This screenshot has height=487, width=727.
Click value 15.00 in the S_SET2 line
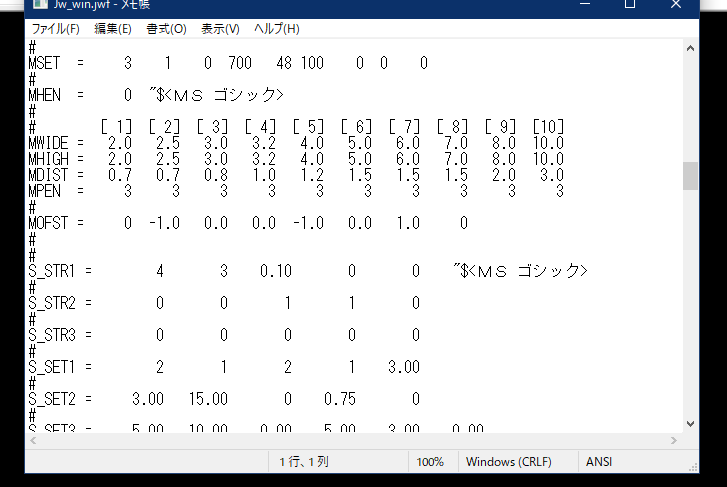click(208, 399)
